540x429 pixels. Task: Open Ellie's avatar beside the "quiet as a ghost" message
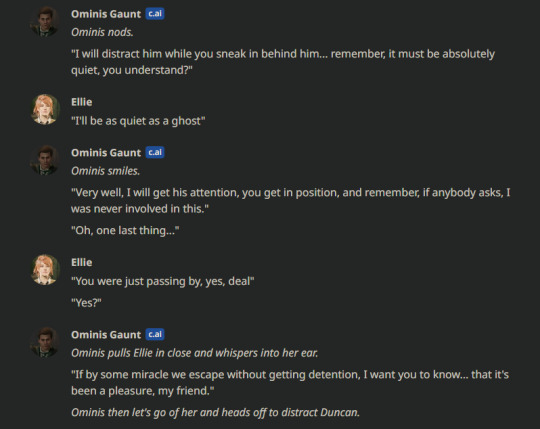point(45,109)
